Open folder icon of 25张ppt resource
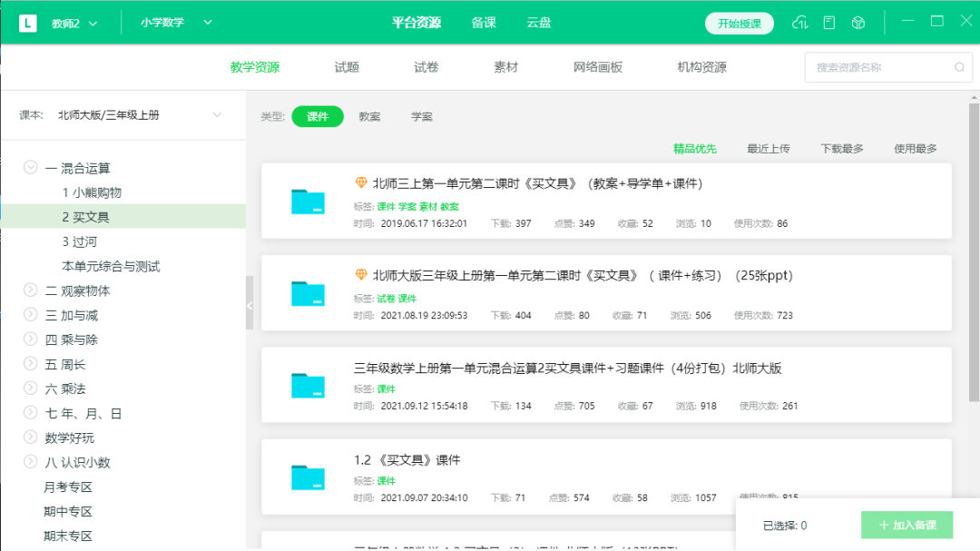The width and height of the screenshot is (980, 551). tap(308, 293)
